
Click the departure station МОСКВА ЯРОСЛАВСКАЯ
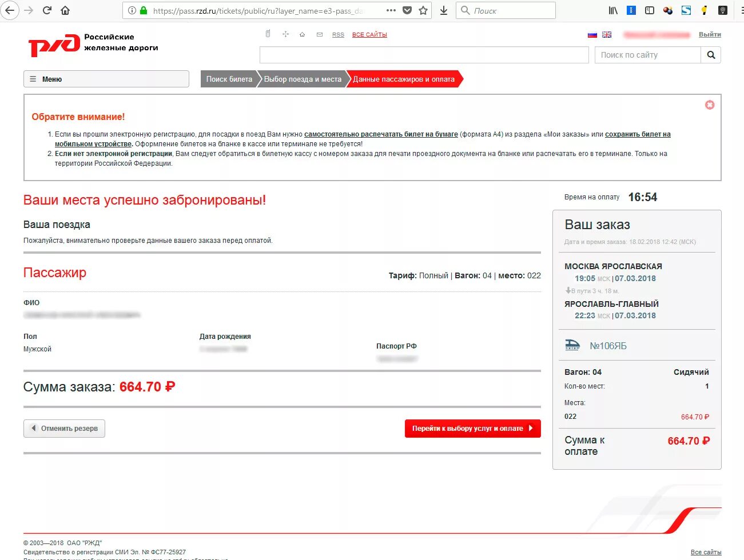point(613,266)
